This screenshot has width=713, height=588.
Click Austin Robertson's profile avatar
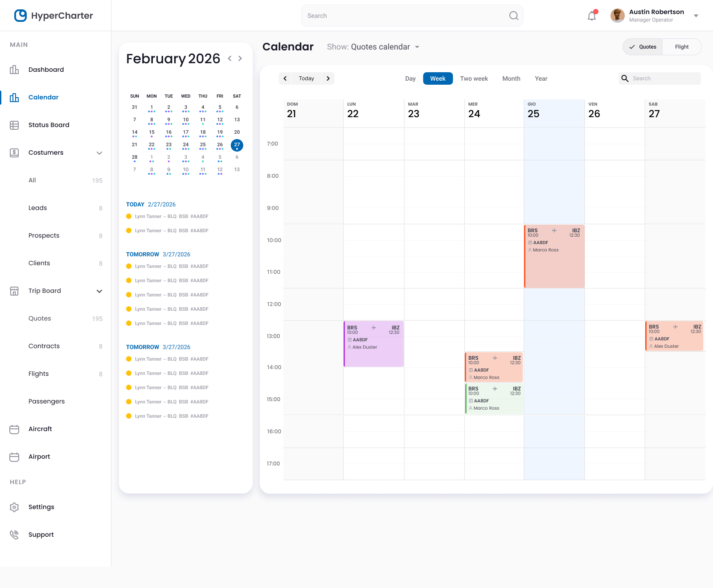617,16
